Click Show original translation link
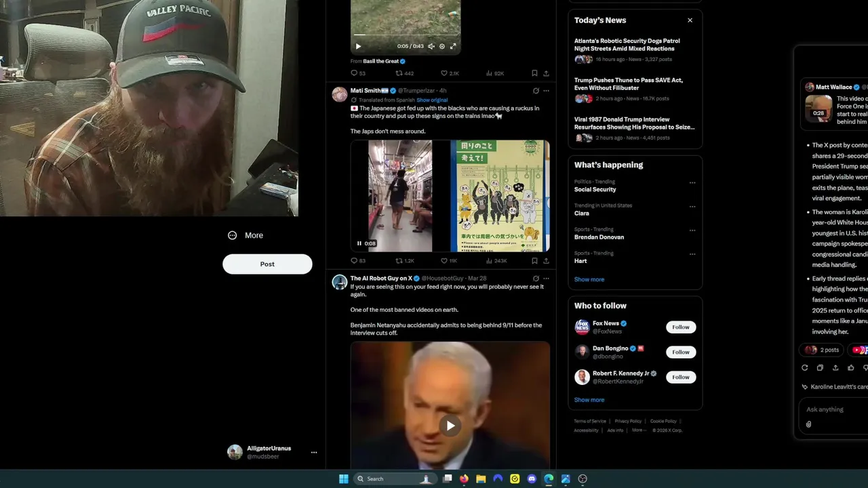868x488 pixels. click(432, 100)
